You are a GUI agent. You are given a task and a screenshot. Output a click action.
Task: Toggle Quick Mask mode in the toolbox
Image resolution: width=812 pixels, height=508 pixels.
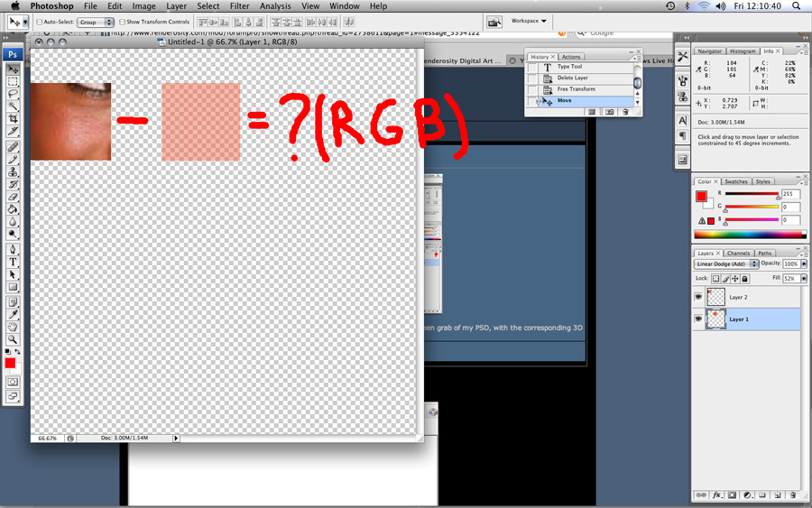pos(13,383)
